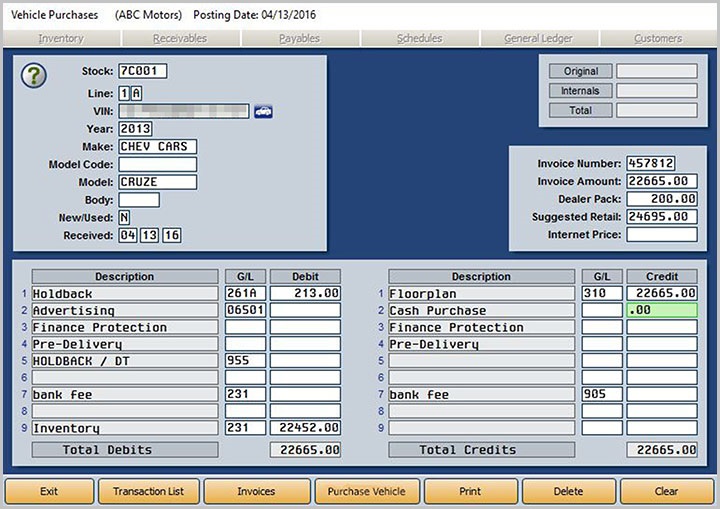720x509 pixels.
Task: Click Floorplan G/L field 310
Action: click(602, 293)
